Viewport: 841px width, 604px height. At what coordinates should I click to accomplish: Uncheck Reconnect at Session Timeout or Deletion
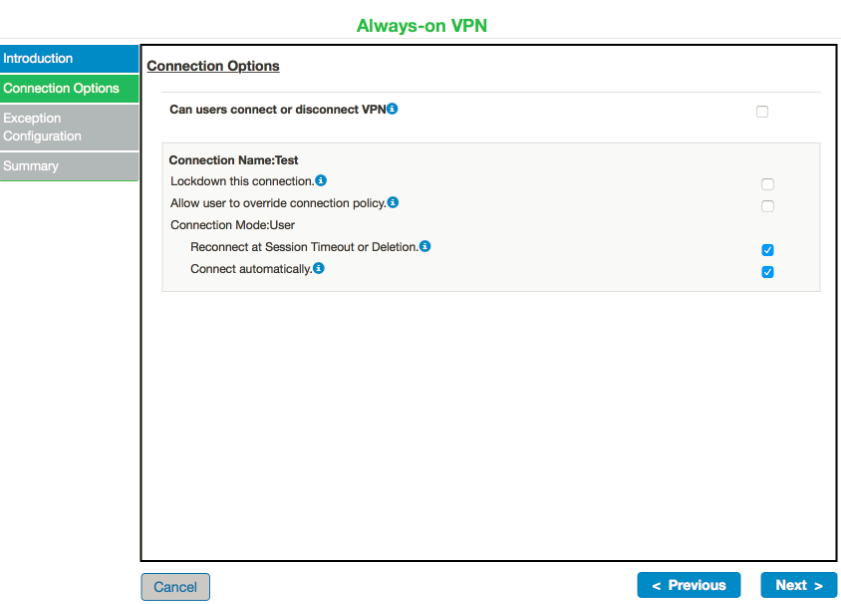pos(767,250)
